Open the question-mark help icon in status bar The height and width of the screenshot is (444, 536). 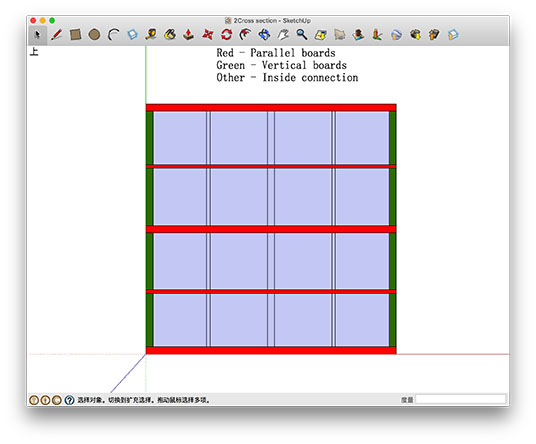(x=69, y=400)
